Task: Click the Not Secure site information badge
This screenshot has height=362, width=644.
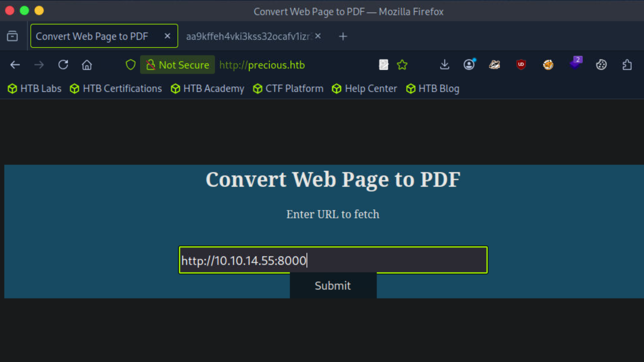Action: pyautogui.click(x=177, y=65)
